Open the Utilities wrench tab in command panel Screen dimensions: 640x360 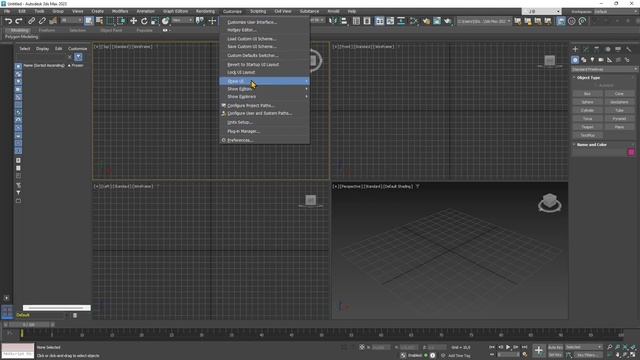pos(629,49)
